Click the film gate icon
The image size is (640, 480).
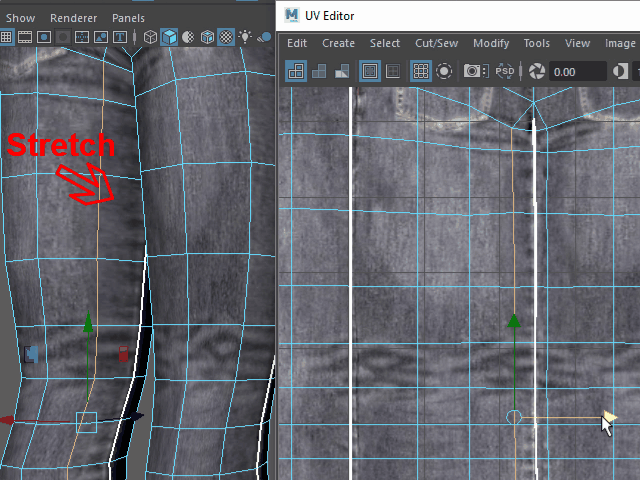coord(25,37)
